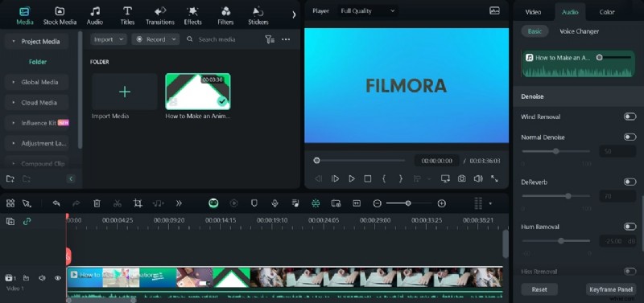Enable the Hum Removal switch
This screenshot has width=644, height=303.
coord(630,227)
